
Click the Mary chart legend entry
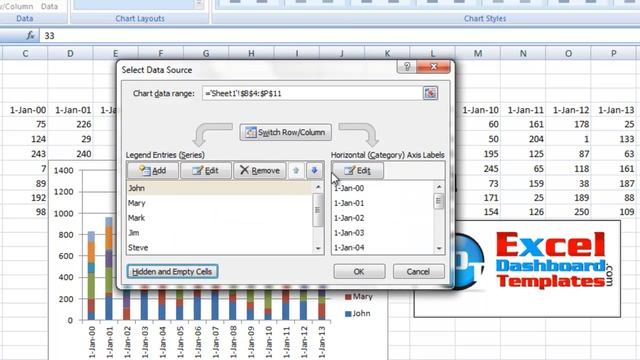tap(358, 296)
